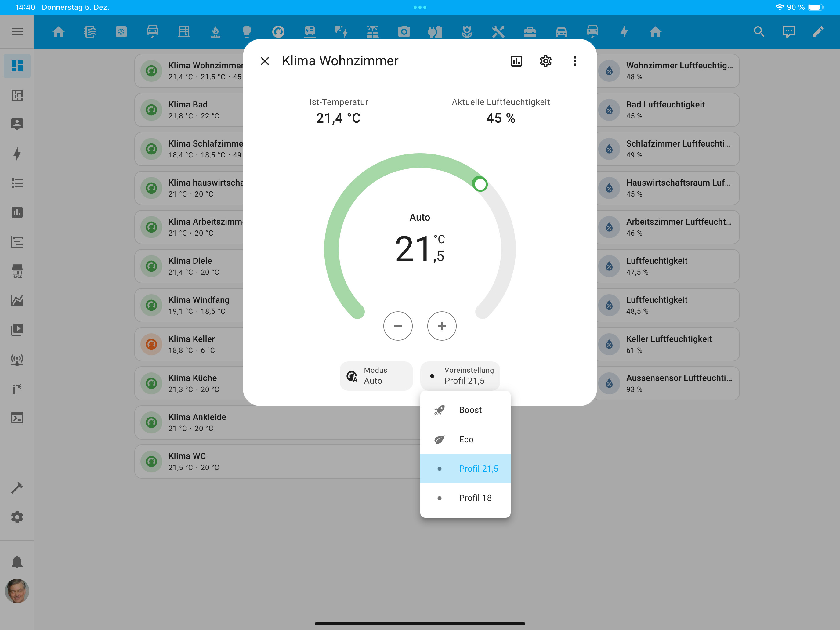Close the Klima Wohnzimmer dialog
This screenshot has height=630, width=840.
[x=265, y=61]
